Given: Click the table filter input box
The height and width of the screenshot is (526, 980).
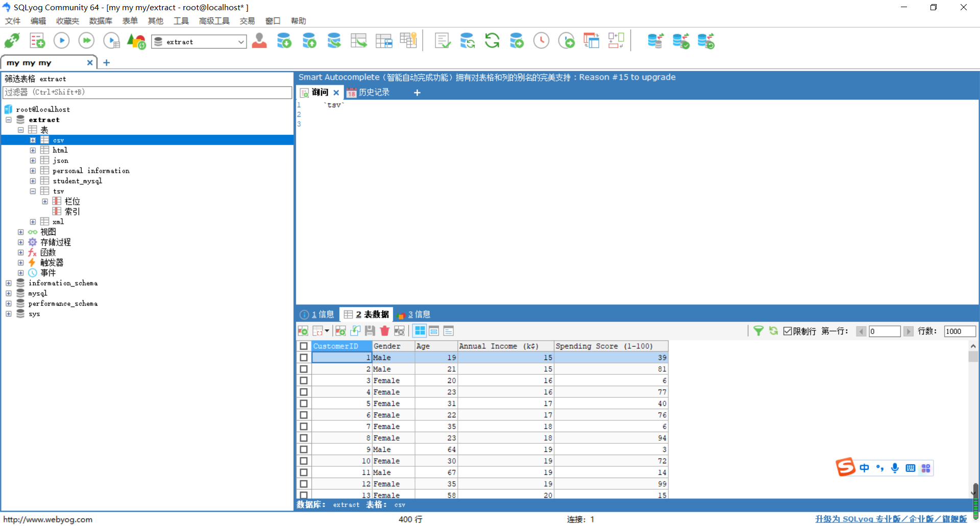Looking at the screenshot, I should click(x=148, y=92).
